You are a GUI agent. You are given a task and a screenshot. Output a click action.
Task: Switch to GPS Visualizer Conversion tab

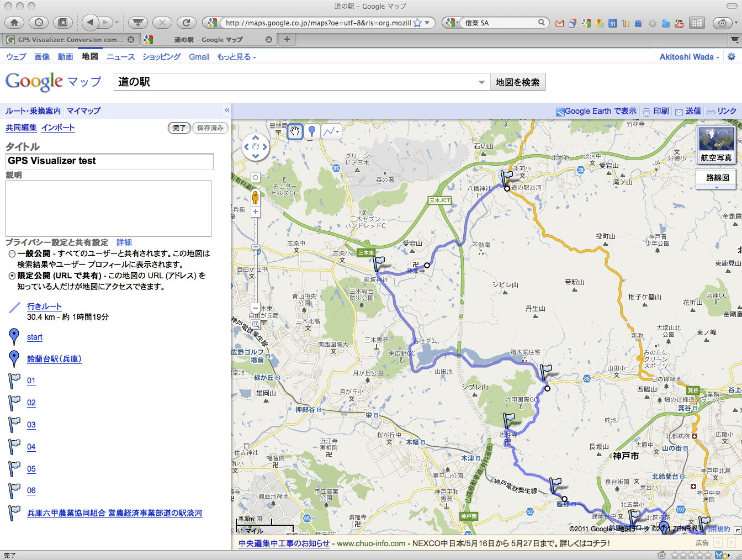point(69,40)
